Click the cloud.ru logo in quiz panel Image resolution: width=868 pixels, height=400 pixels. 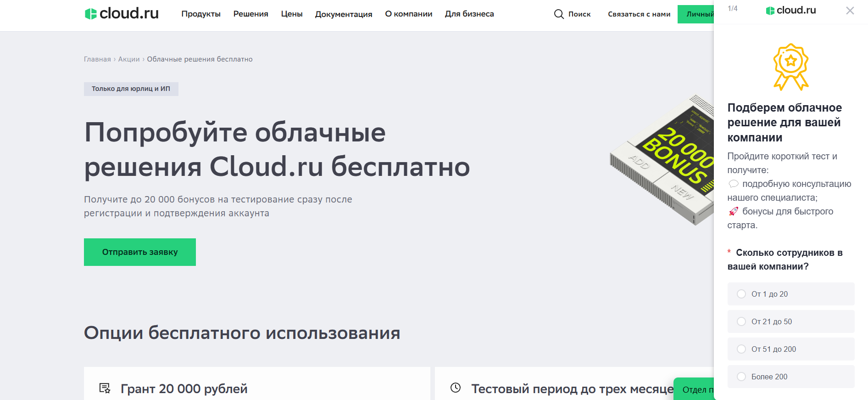(x=790, y=11)
